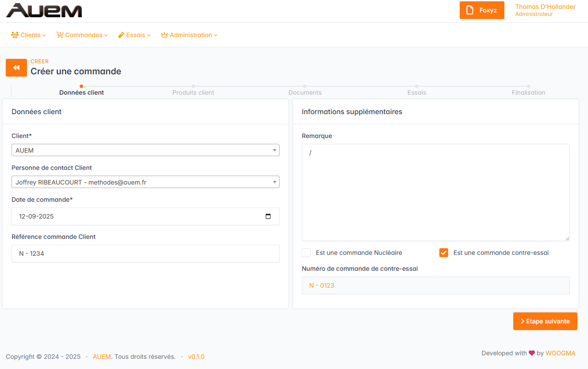Click the orange back arrow icon button
588x369 pixels.
[16, 68]
